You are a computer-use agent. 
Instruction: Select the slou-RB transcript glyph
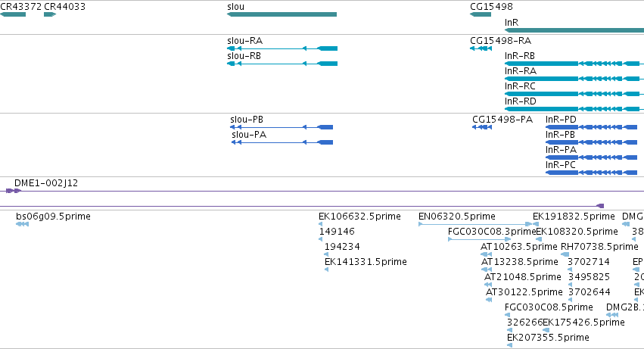point(282,64)
